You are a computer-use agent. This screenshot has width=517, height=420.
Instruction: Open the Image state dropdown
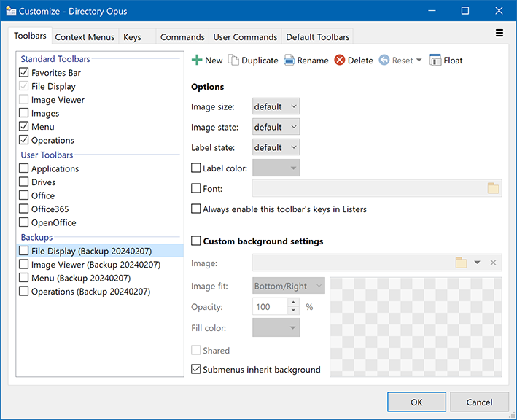point(276,127)
